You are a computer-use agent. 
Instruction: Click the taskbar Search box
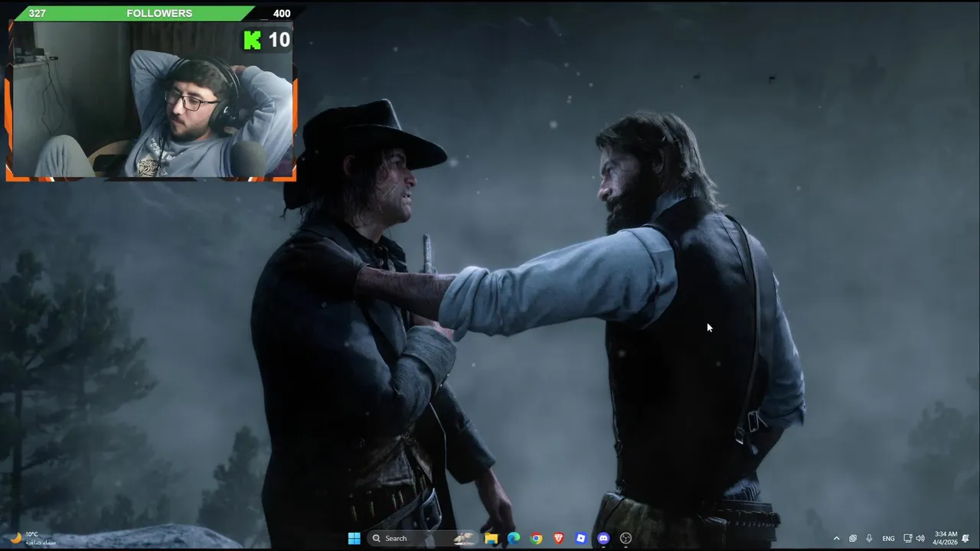[423, 538]
